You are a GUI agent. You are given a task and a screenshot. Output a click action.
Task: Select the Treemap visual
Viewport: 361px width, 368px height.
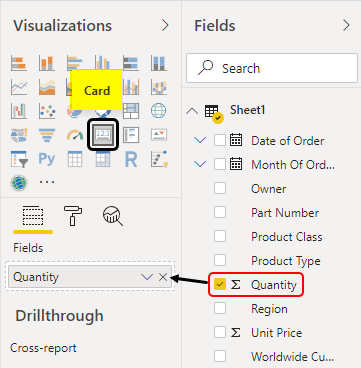tap(131, 111)
